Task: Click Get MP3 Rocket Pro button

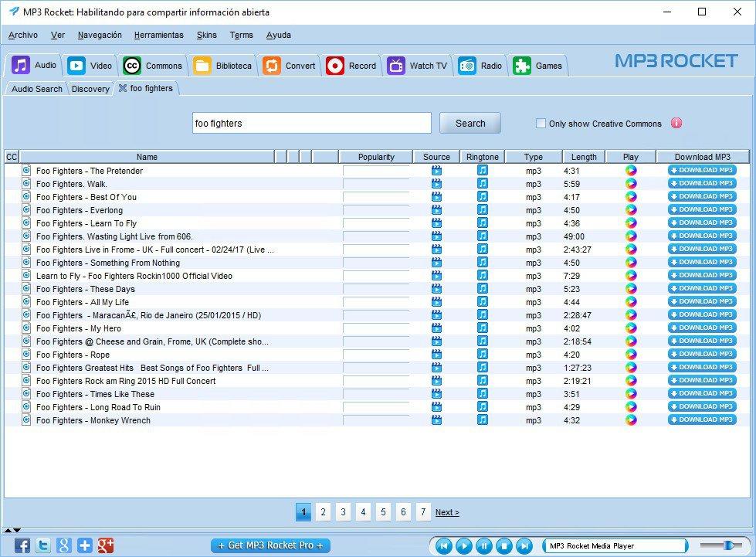Action: tap(270, 545)
